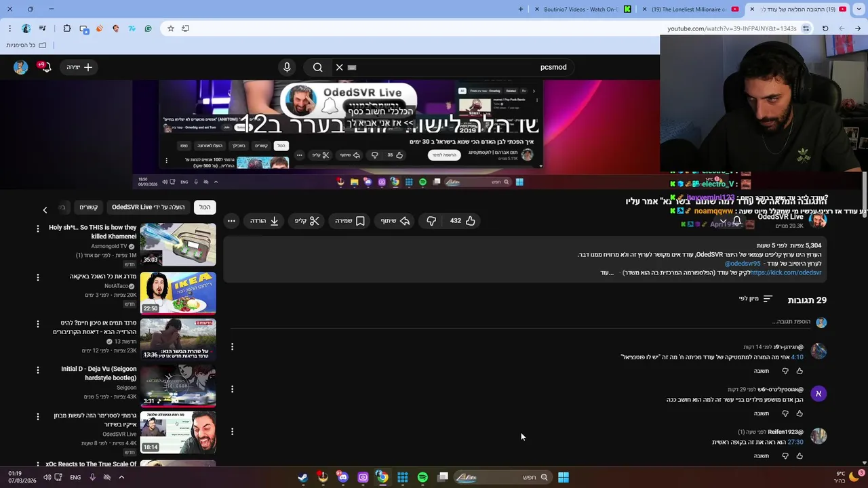Sort comments using מיין לפי
This screenshot has height=488, width=868.
click(755, 299)
